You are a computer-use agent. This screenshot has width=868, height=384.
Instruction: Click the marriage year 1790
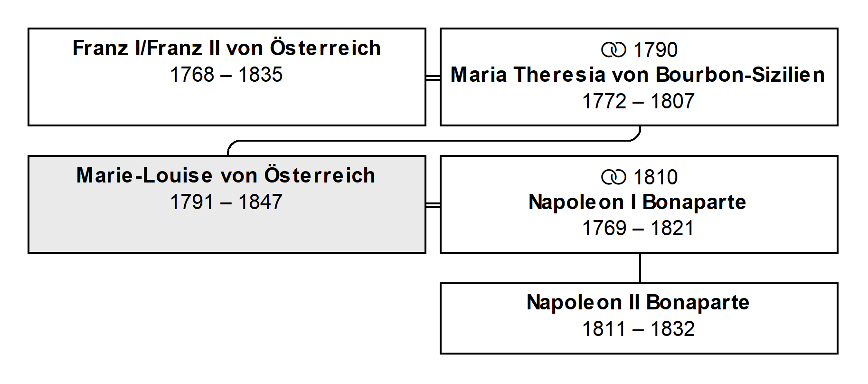pyautogui.click(x=655, y=50)
